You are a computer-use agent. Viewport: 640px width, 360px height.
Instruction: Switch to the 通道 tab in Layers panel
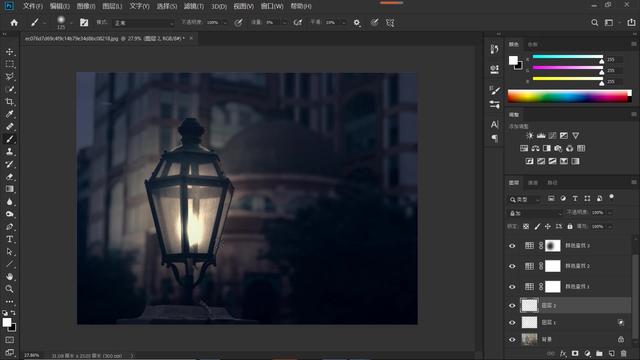coord(533,182)
